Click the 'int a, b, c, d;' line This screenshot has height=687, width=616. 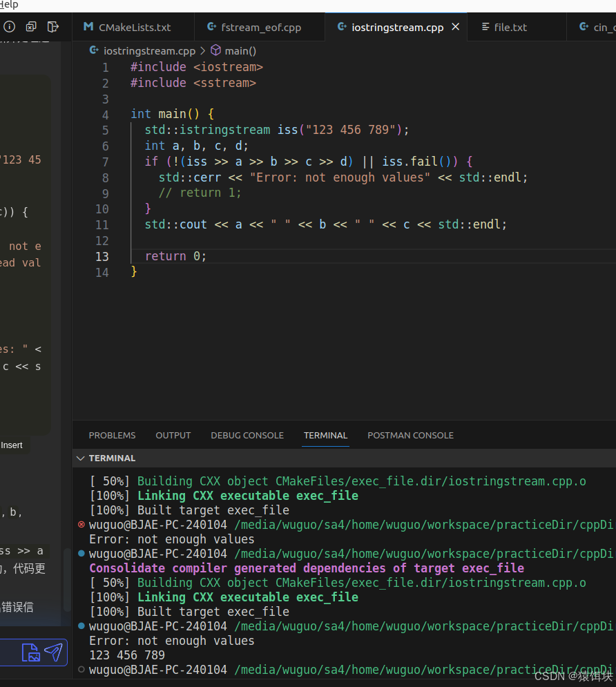196,146
